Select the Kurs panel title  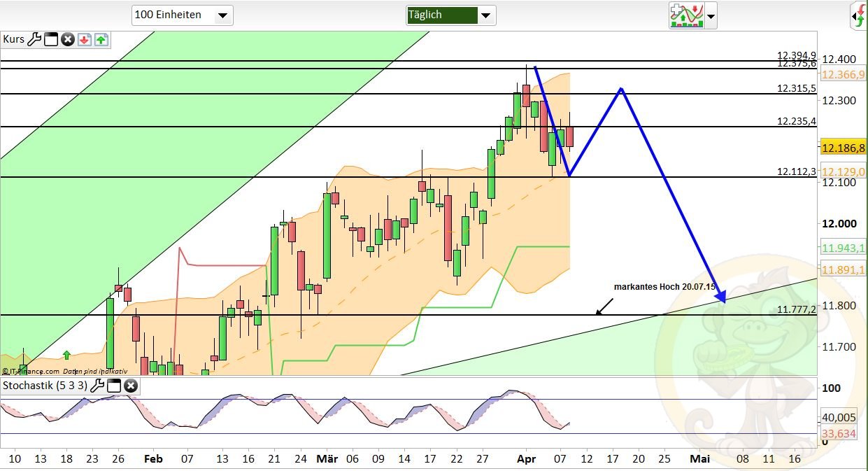(13, 39)
